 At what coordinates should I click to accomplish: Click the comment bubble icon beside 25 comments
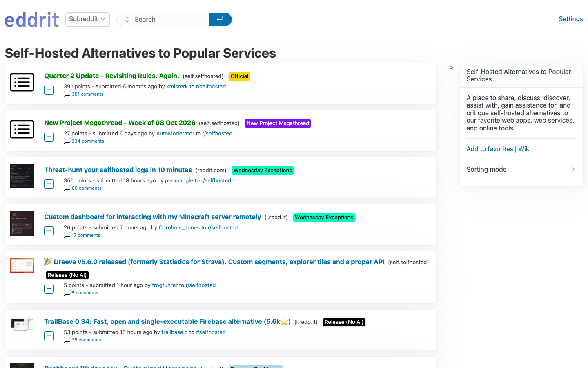coord(67,340)
